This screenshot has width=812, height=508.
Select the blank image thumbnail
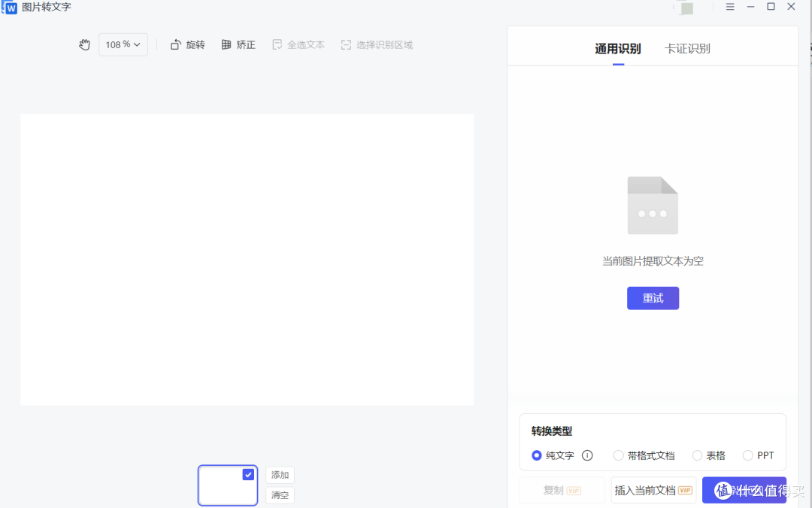tap(227, 485)
